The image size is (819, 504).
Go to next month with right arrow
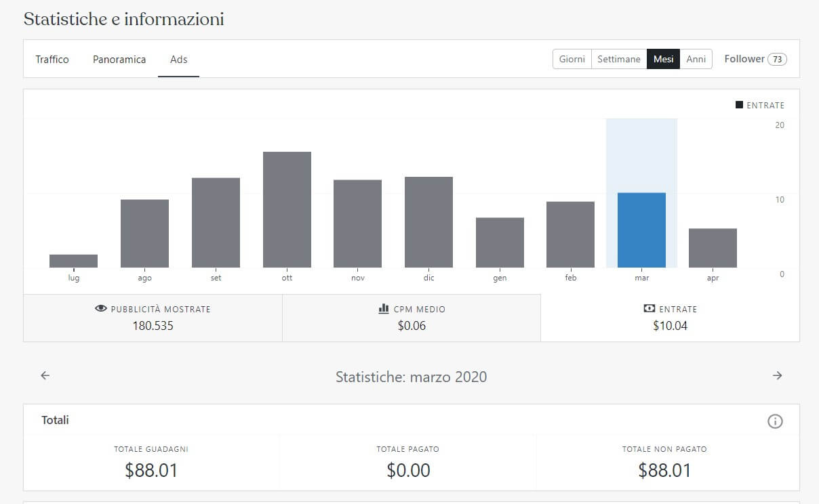pyautogui.click(x=777, y=375)
